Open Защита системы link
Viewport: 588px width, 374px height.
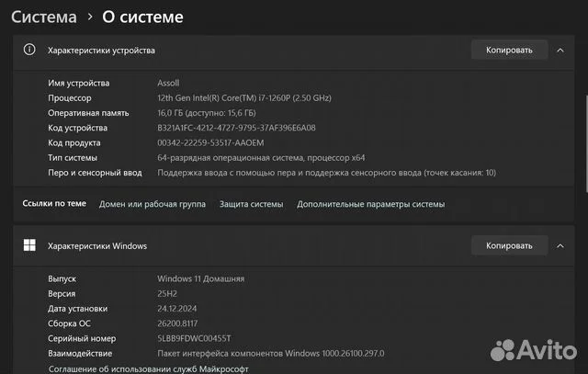coord(251,204)
